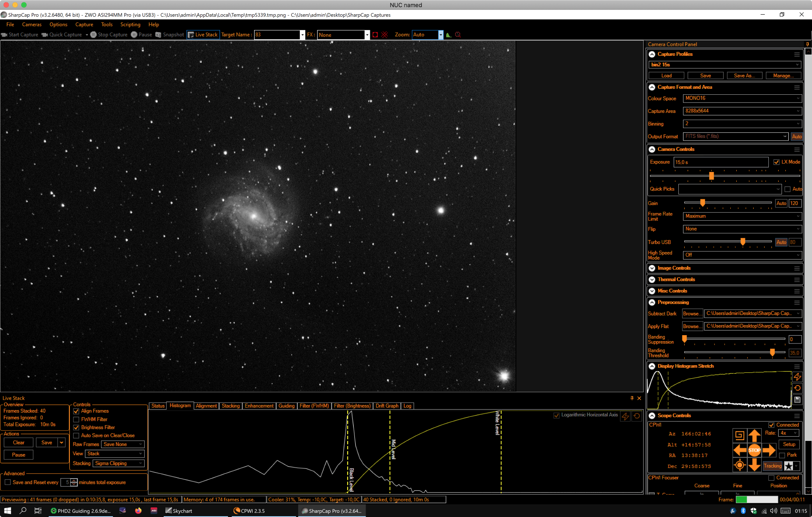Click the Clear button in Live Stack

click(x=19, y=443)
